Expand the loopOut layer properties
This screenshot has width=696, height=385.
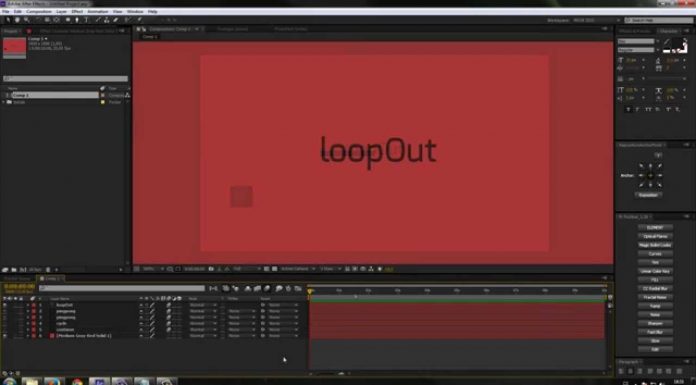click(x=28, y=305)
